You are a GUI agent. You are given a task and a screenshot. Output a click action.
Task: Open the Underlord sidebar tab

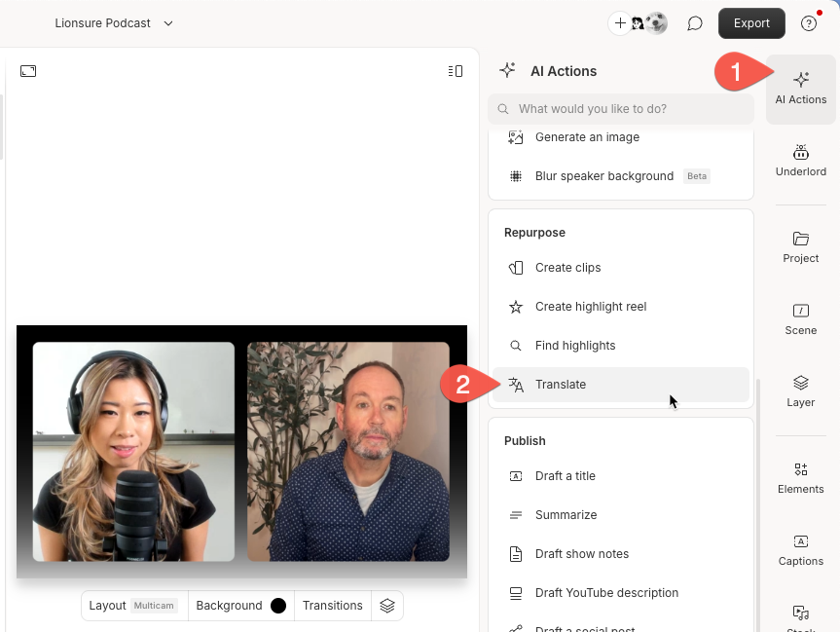[x=800, y=161]
